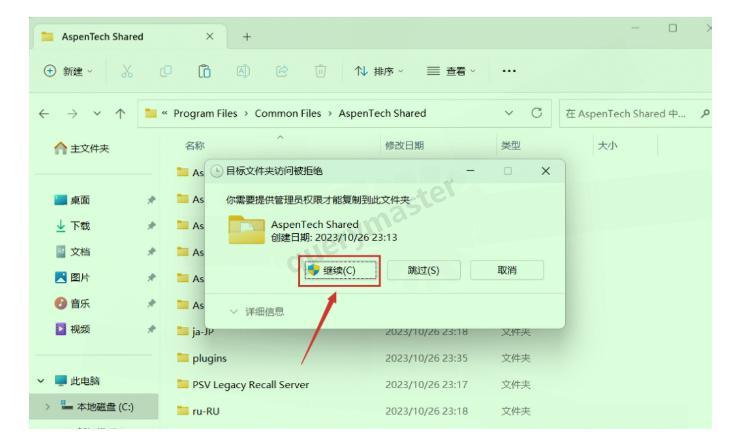The height and width of the screenshot is (447, 742).
Task: Select the ru-RU folder
Action: pos(198,411)
